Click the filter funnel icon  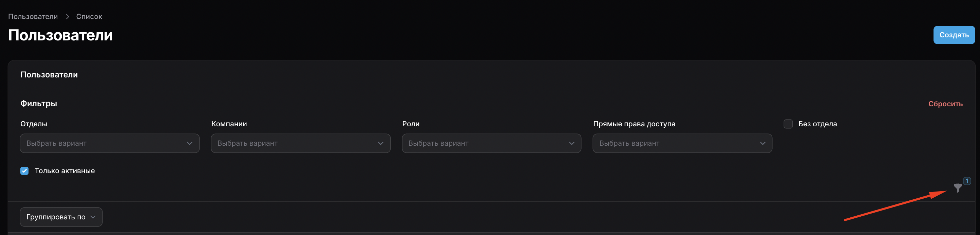[x=958, y=188]
